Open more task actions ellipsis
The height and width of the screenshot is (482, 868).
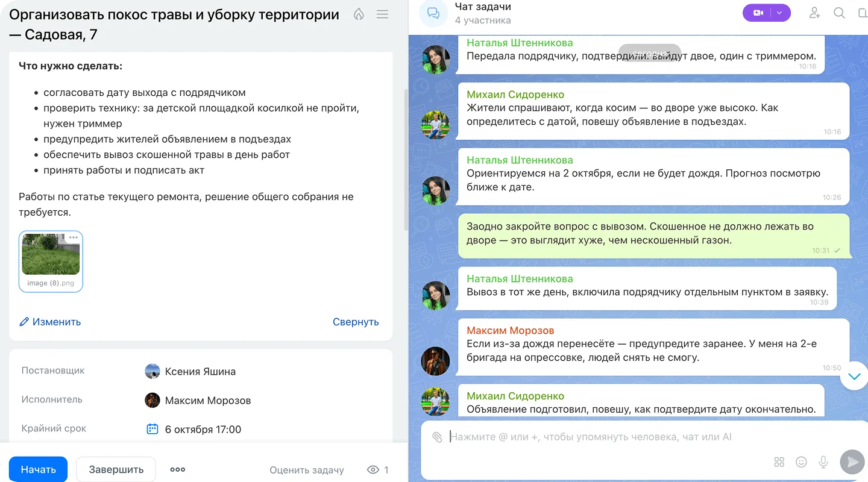click(177, 469)
